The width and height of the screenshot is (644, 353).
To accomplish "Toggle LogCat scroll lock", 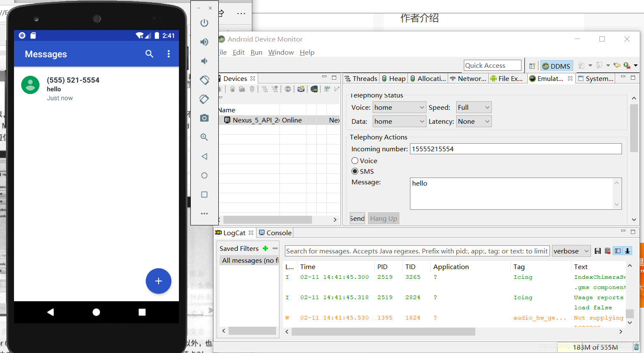I will 627,251.
